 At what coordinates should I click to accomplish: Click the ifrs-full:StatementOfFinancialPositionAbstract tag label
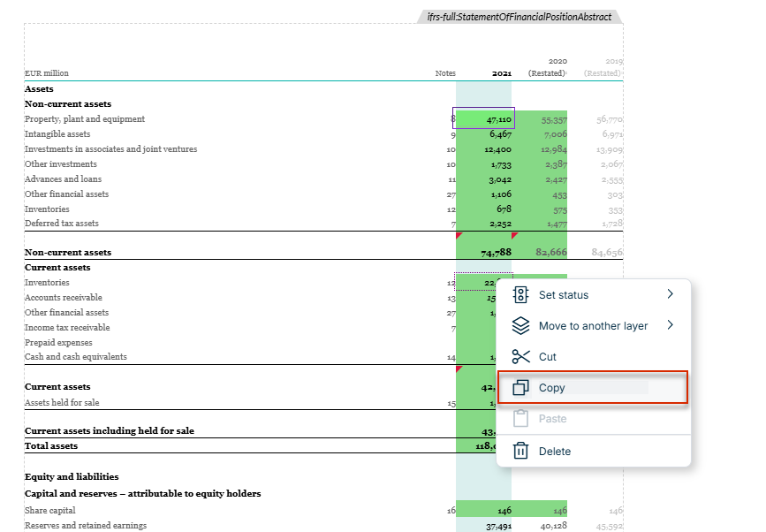pos(520,17)
